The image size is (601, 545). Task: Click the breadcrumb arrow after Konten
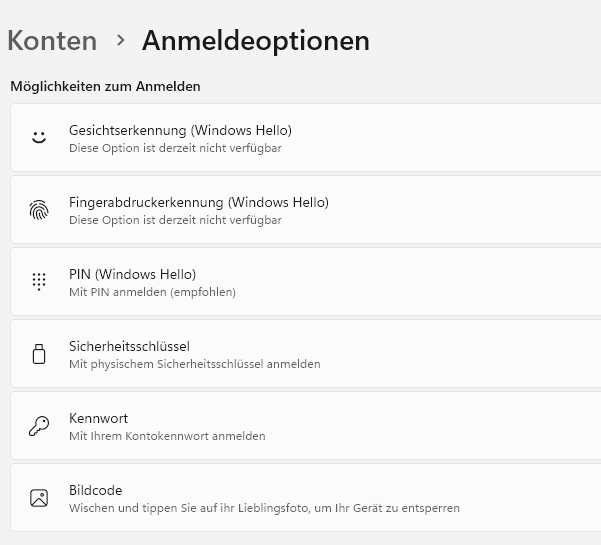coord(120,40)
